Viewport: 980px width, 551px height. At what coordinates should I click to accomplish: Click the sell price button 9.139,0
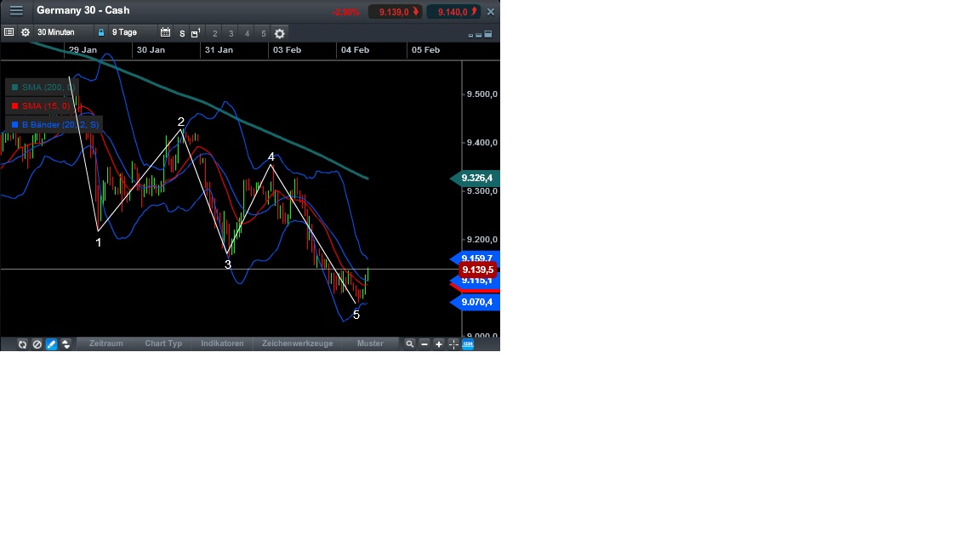[394, 12]
